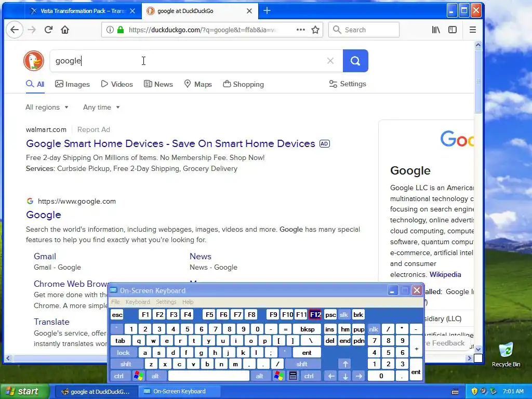This screenshot has height=399, width=532.
Task: Switch to Images results tab
Action: tap(73, 84)
